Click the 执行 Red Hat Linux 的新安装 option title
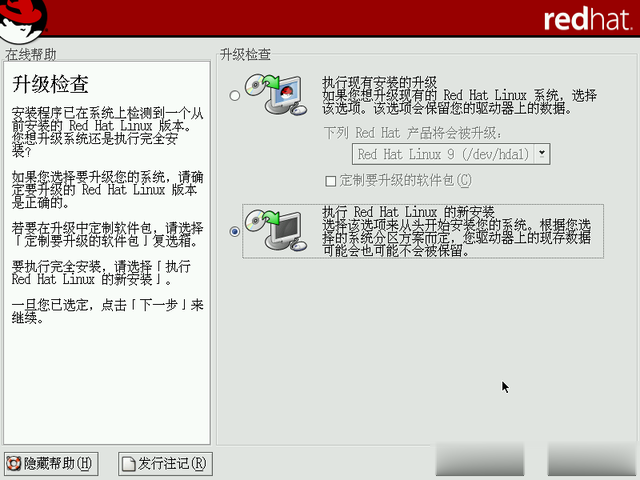640x480 pixels. coord(408,212)
